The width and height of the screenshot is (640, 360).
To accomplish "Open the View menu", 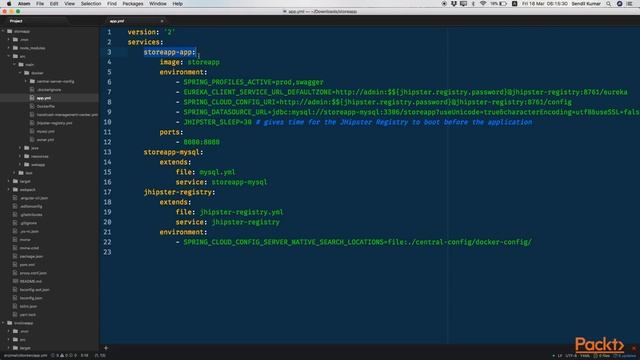I will click(69, 4).
